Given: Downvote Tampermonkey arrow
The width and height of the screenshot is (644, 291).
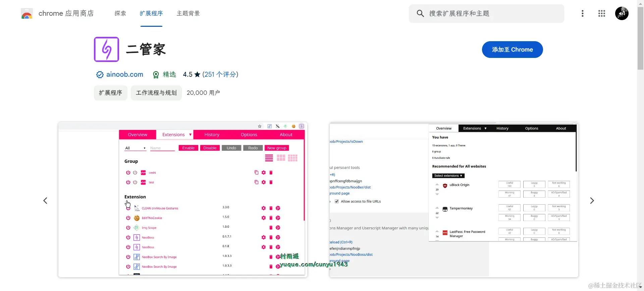Looking at the screenshot, I should pyautogui.click(x=437, y=218).
